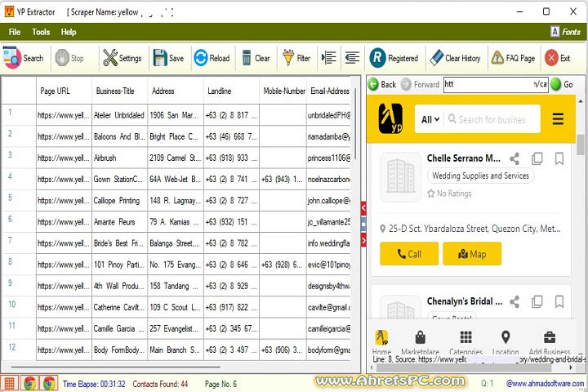Open the Home tab in the bottom navigation
Screen dimensions: 588x392
click(x=381, y=343)
